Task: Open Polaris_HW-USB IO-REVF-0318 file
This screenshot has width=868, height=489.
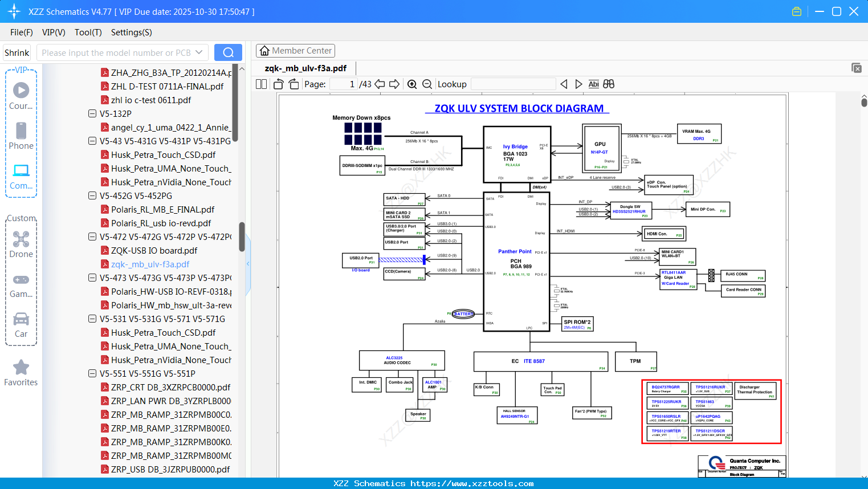Action: click(x=171, y=291)
